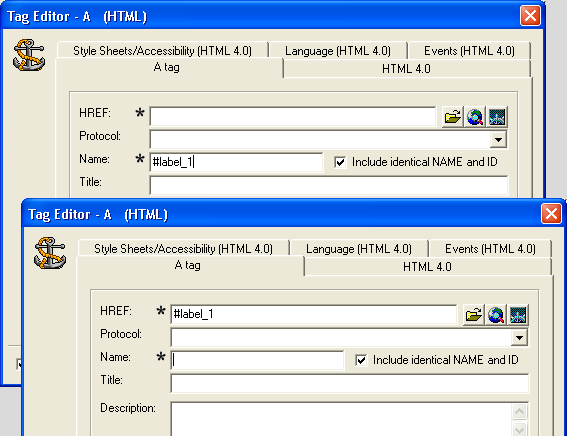Click the anchor icon in the back Tag Editor
The width and height of the screenshot is (567, 436).
[29, 55]
